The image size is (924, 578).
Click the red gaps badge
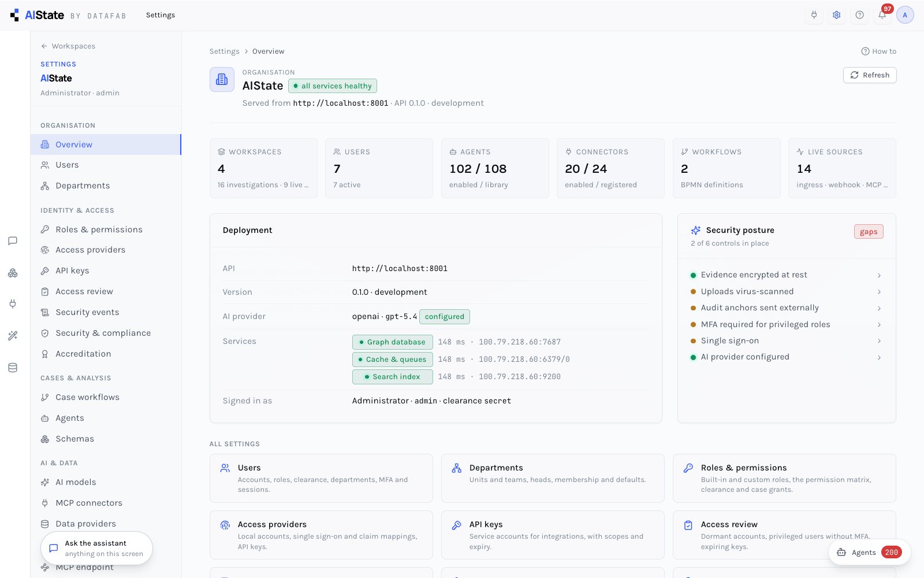click(869, 232)
